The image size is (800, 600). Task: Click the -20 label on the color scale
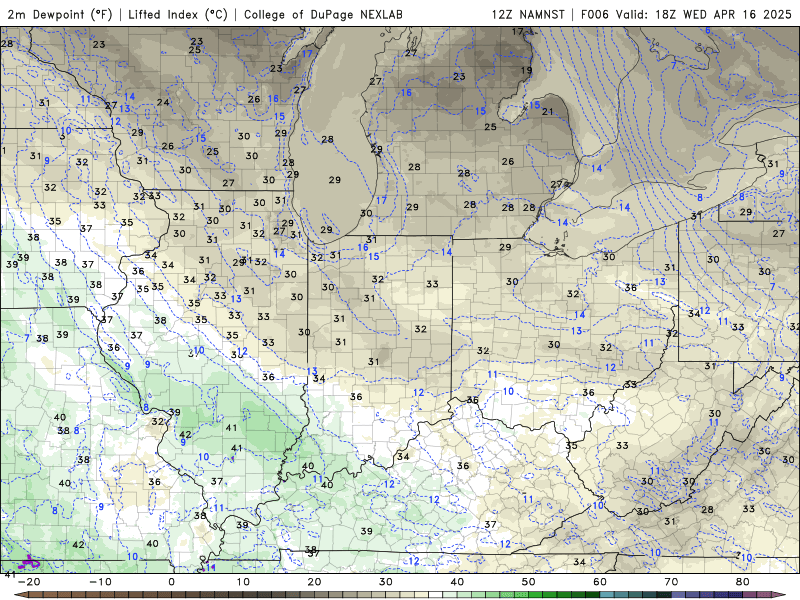[x=29, y=582]
